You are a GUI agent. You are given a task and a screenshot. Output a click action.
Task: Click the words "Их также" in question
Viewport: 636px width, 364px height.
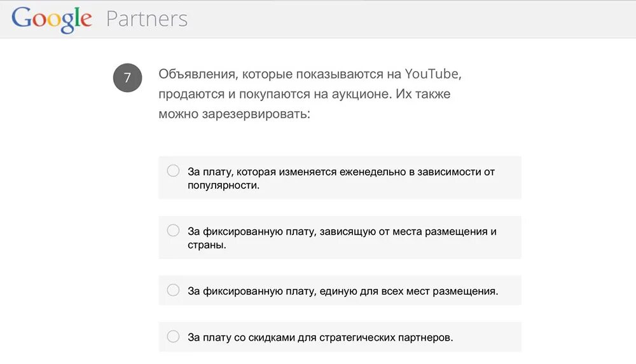pos(423,94)
